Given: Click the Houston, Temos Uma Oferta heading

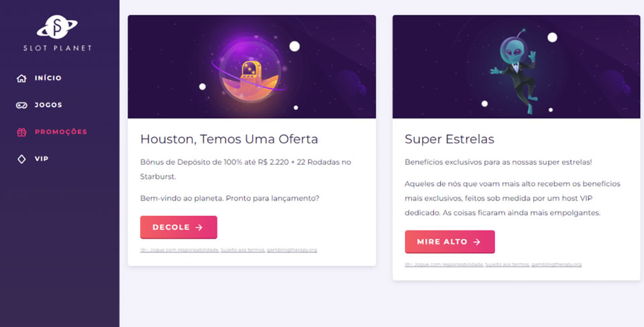Looking at the screenshot, I should (229, 139).
